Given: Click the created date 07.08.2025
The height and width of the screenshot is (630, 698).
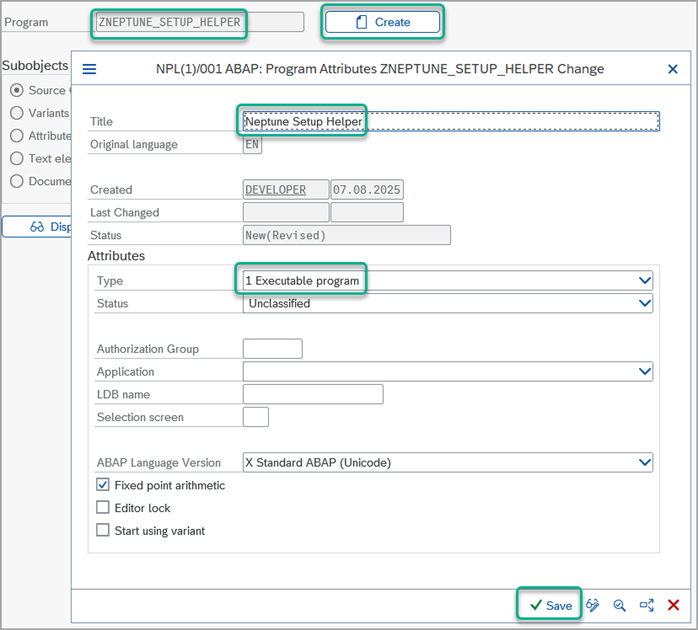Looking at the screenshot, I should click(367, 190).
